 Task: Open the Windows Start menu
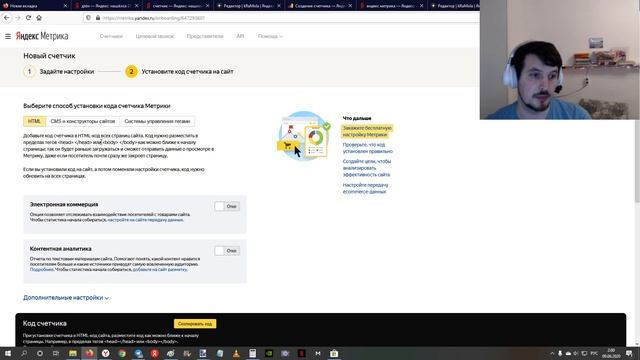click(x=8, y=353)
